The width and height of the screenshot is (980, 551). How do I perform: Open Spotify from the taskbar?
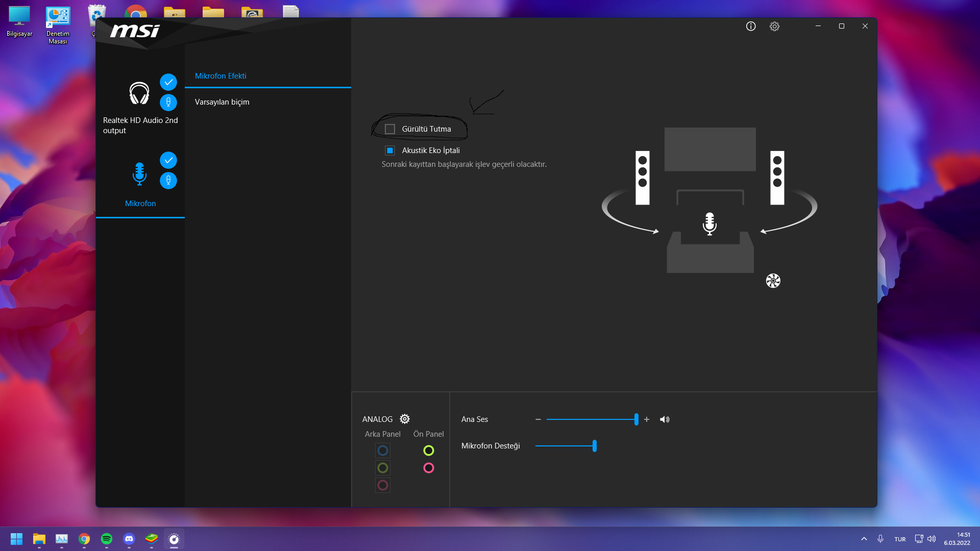coord(107,539)
